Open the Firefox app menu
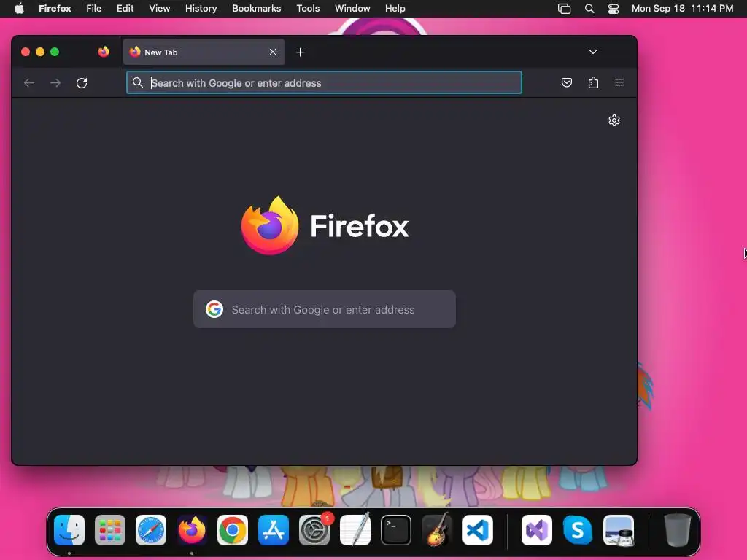747x560 pixels. (x=55, y=8)
